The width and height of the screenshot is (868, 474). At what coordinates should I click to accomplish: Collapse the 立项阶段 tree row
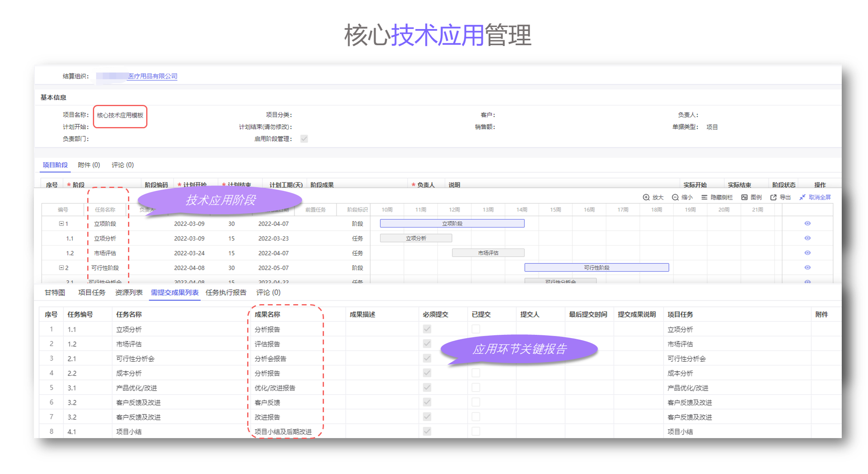pos(61,223)
